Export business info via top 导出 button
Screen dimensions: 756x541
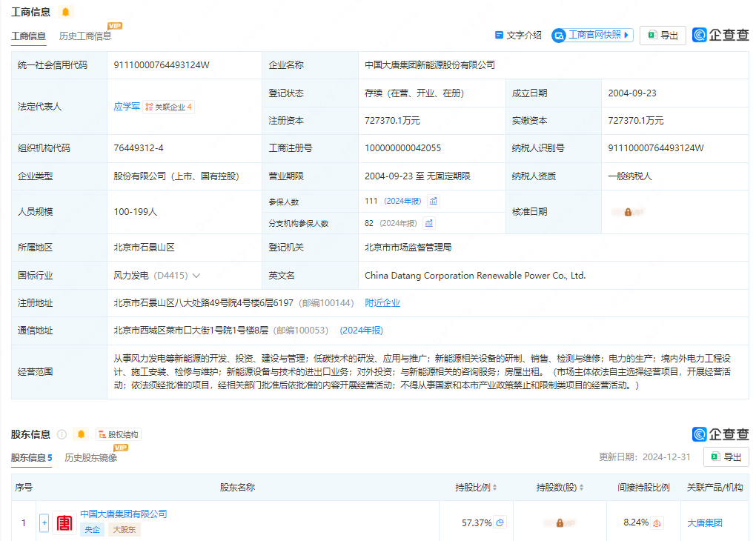663,35
